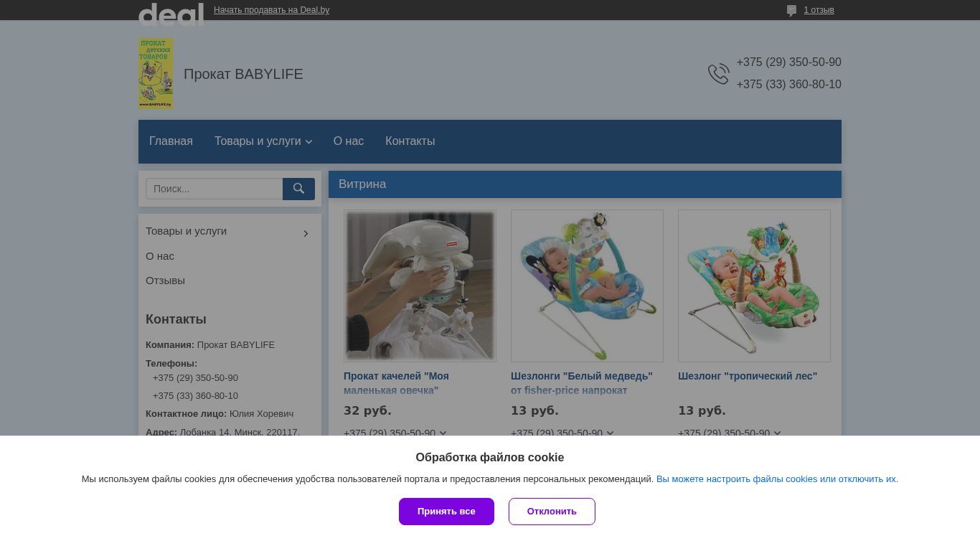This screenshot has width=980, height=551.
Task: Click the search magnifier button
Action: coord(298,189)
